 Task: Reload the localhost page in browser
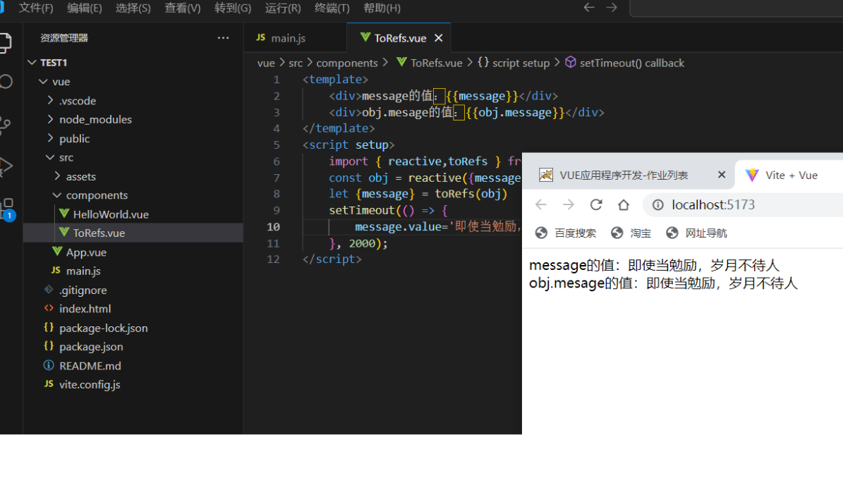click(595, 204)
